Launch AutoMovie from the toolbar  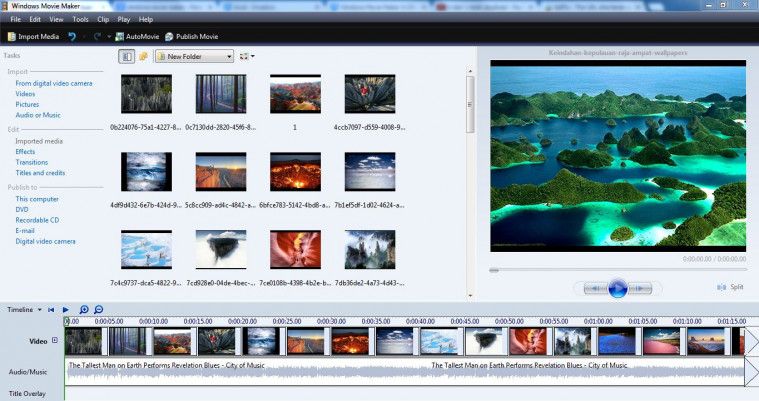[137, 36]
